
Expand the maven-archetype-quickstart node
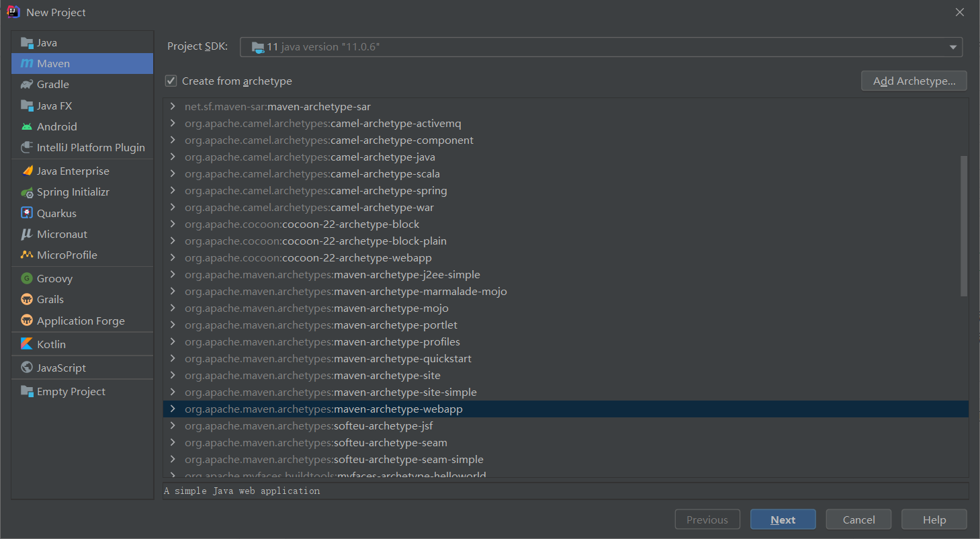click(173, 358)
